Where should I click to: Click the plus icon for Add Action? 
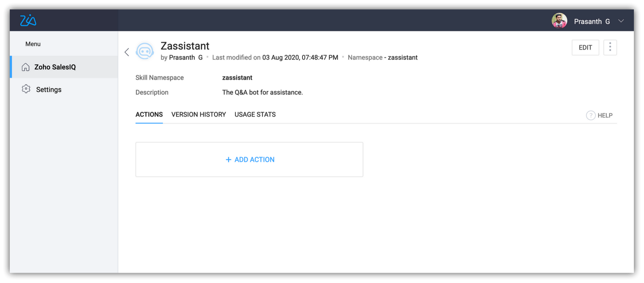(x=228, y=160)
